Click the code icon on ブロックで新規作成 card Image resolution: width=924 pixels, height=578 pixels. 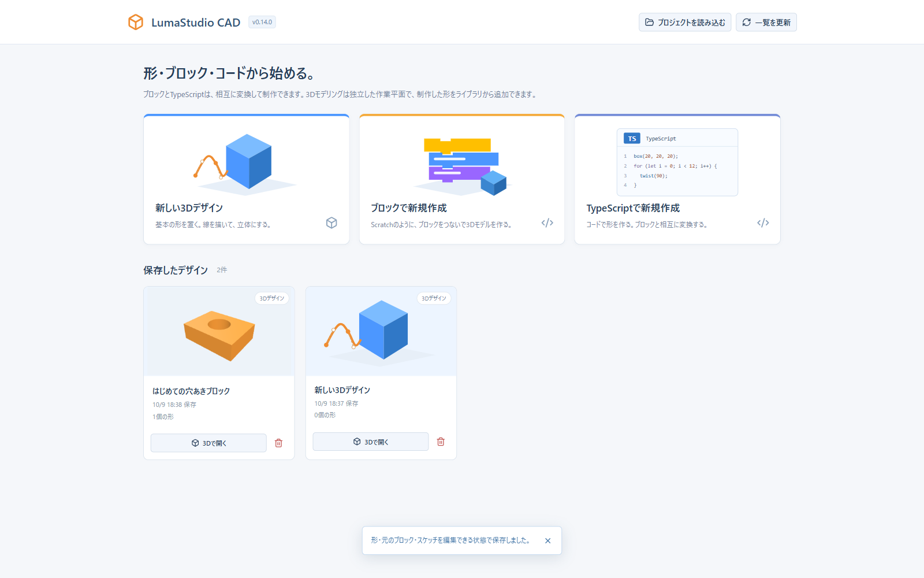(547, 223)
